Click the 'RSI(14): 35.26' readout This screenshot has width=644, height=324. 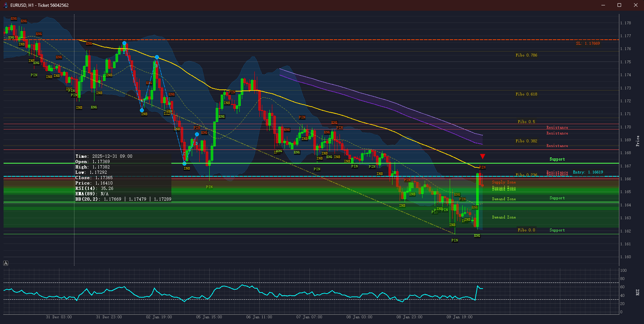click(x=94, y=188)
